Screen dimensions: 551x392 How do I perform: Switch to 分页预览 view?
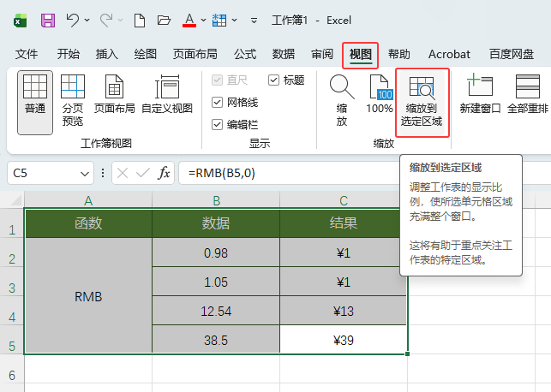click(x=72, y=100)
